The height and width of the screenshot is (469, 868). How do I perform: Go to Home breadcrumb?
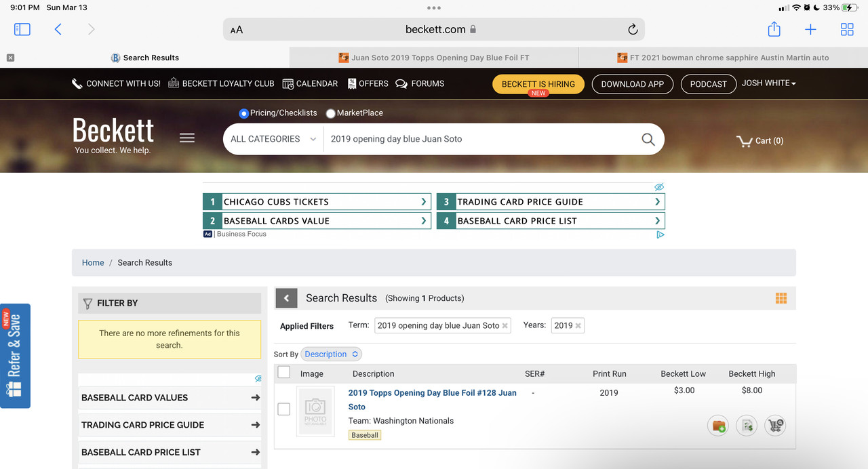click(x=93, y=263)
